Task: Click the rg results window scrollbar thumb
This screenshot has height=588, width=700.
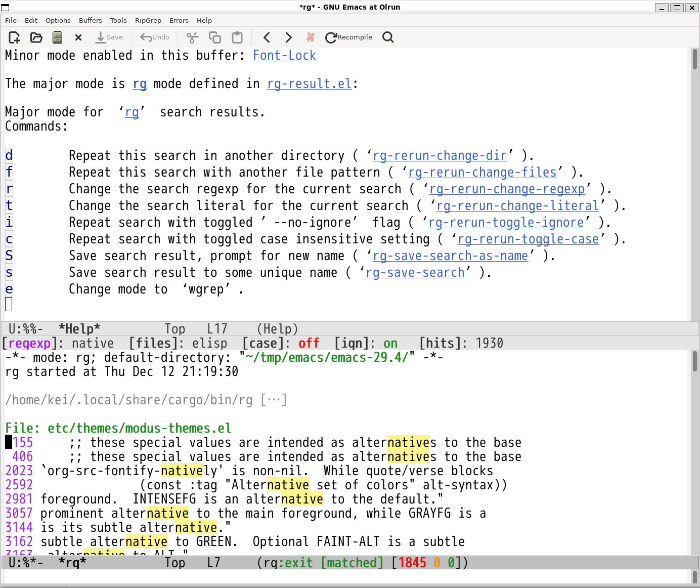Action: (x=694, y=361)
